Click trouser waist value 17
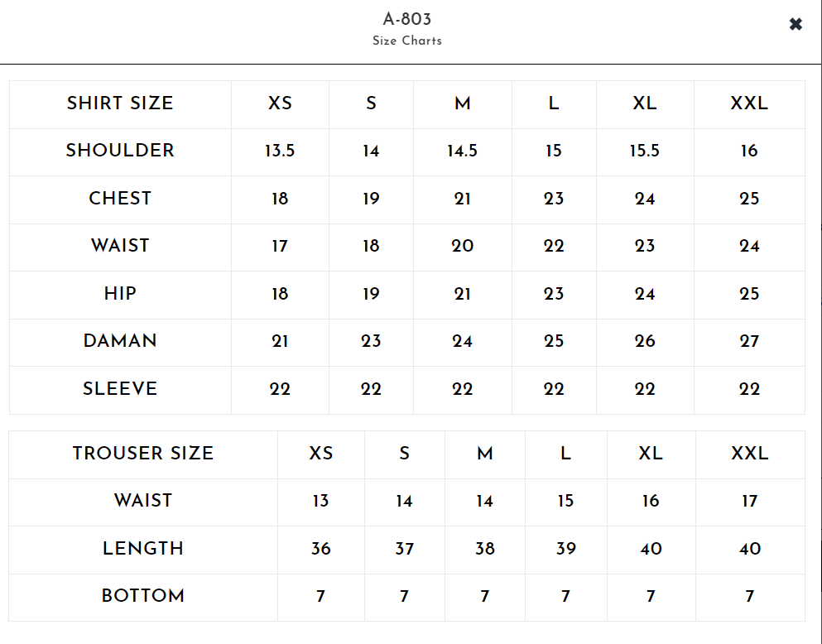The height and width of the screenshot is (644, 822). pos(749,501)
